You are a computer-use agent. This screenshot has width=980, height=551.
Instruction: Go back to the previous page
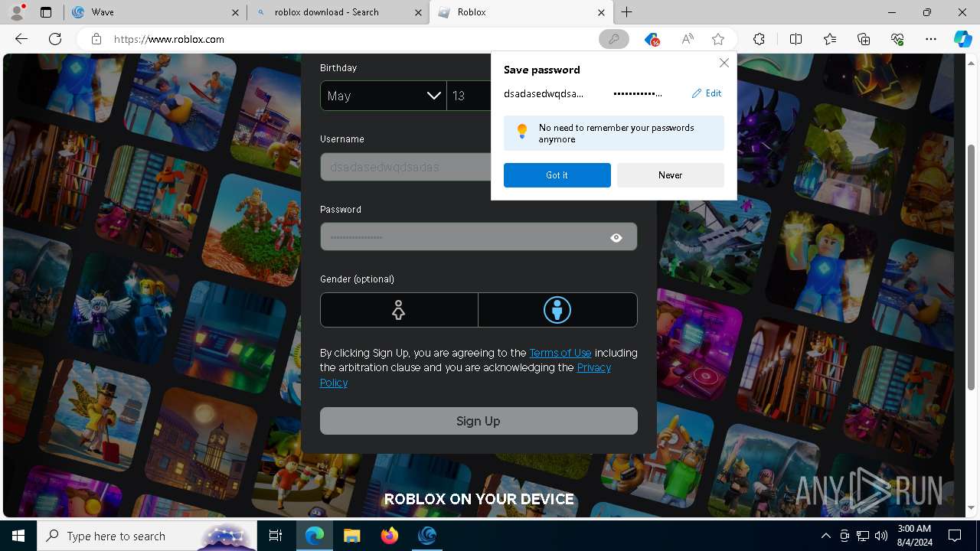click(x=21, y=39)
